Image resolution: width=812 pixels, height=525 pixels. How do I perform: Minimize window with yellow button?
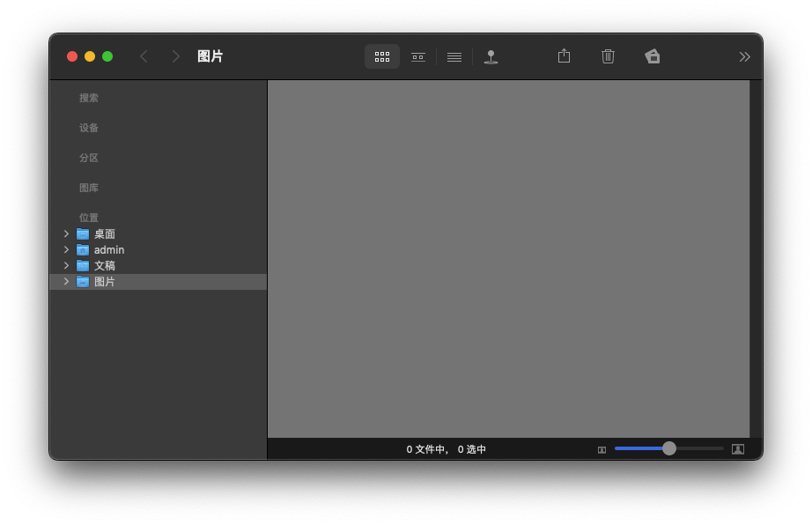click(x=90, y=56)
